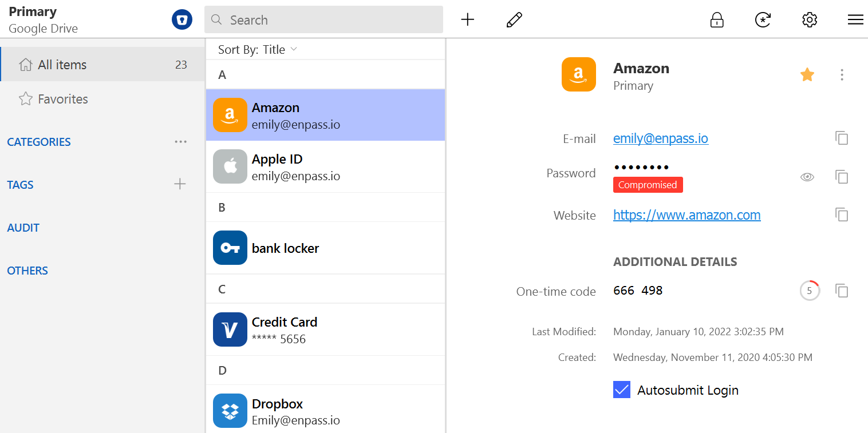Click the Search input field
The width and height of the screenshot is (868, 433).
coord(323,20)
